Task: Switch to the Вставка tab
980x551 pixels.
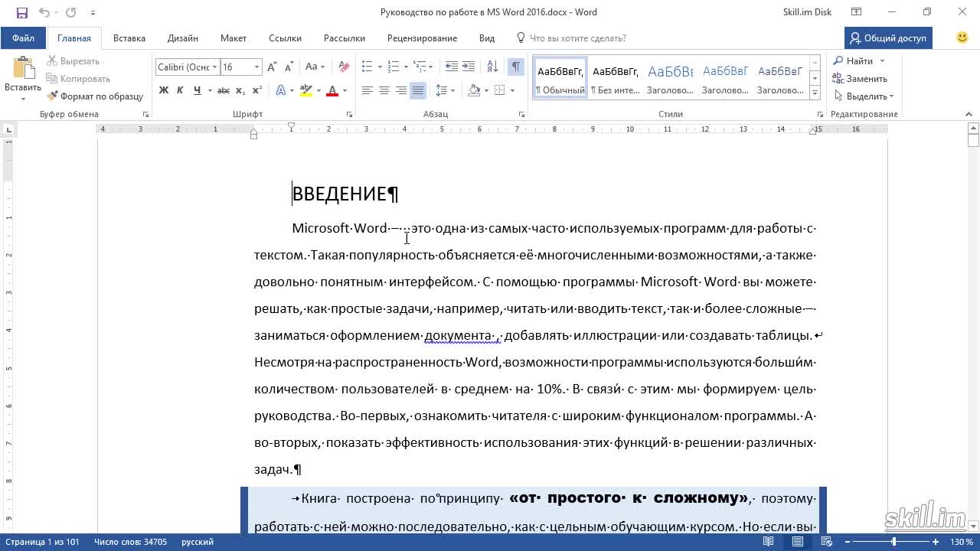Action: coord(129,38)
